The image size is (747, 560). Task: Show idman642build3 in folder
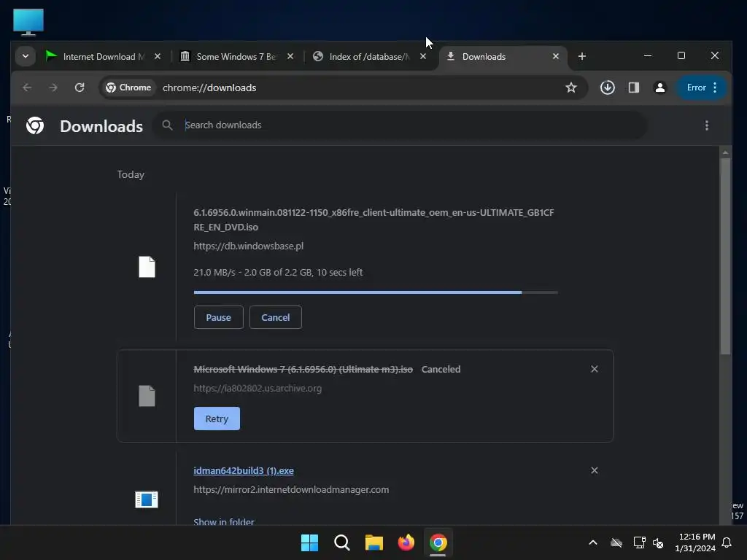pyautogui.click(x=224, y=521)
